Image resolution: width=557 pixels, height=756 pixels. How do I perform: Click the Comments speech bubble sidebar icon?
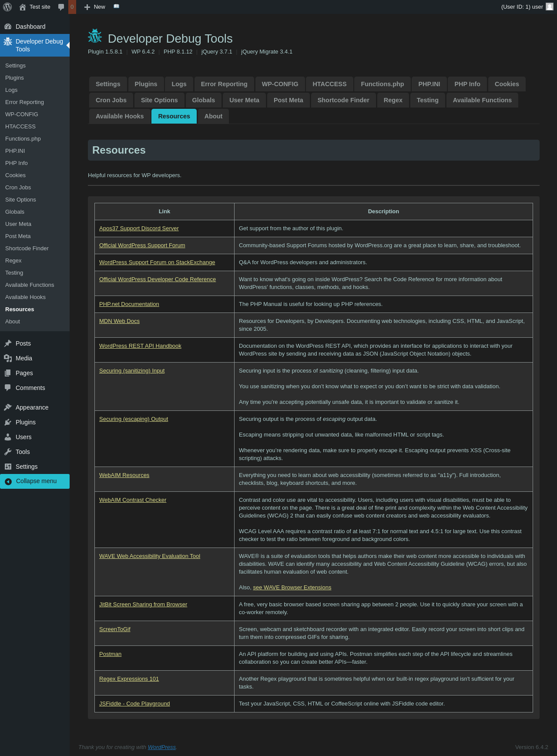(x=8, y=388)
